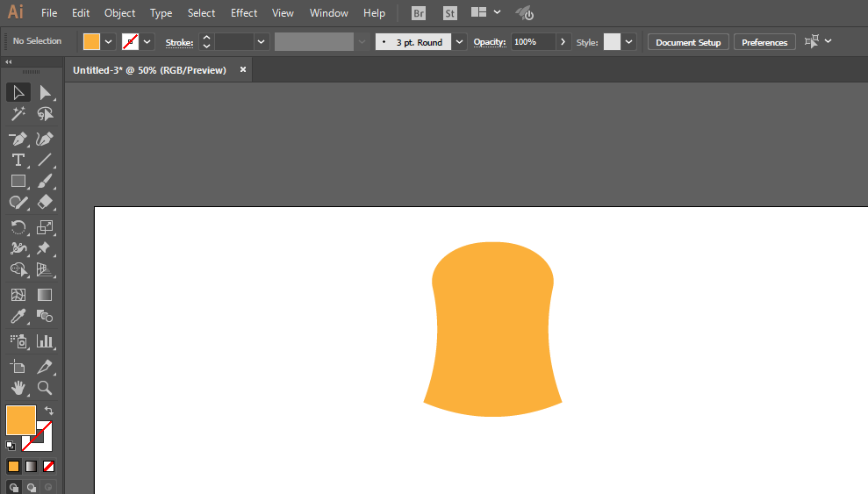Expand the 3 pt. Round brush dropdown
The image size is (868, 494).
459,42
